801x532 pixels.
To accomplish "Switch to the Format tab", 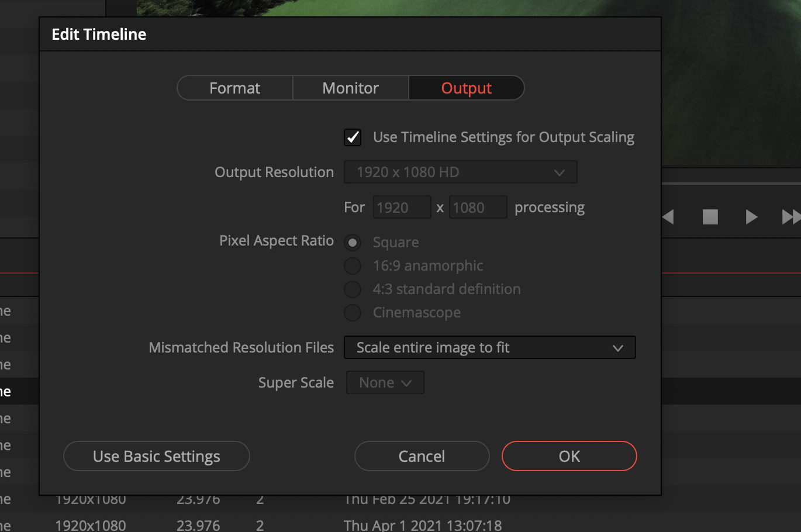I will point(235,88).
